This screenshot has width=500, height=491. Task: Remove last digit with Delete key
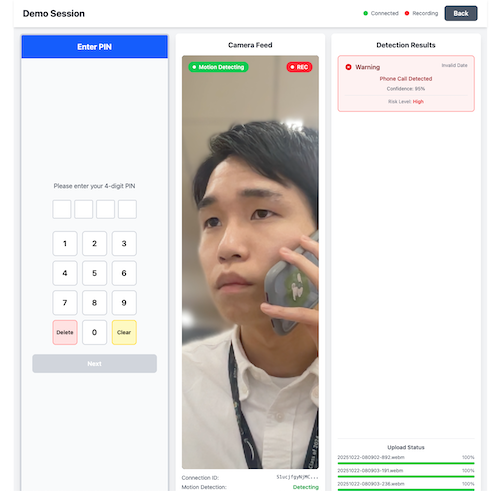coord(65,332)
